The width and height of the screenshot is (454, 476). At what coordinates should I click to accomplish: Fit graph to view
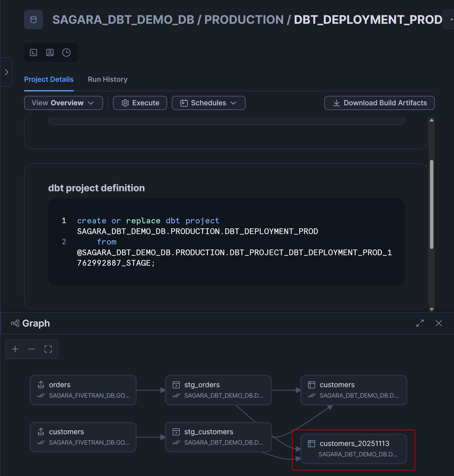[48, 349]
